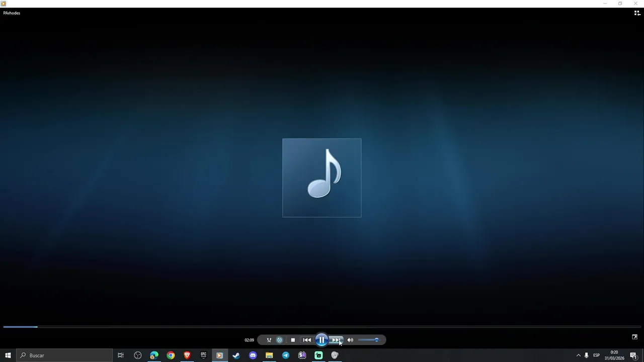Click the PArhodes track title text
Screen dimensions: 644x362
point(12,13)
